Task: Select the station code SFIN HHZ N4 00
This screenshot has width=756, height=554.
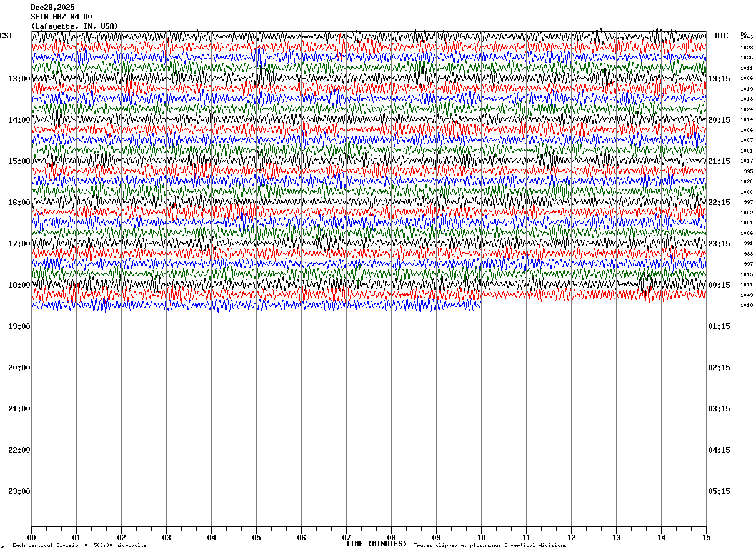Action: [61, 17]
